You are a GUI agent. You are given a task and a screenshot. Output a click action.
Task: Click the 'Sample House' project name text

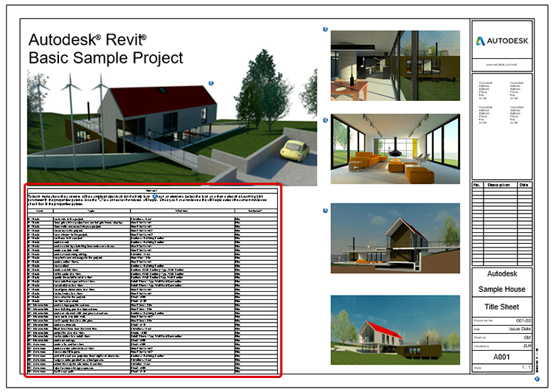(x=502, y=289)
